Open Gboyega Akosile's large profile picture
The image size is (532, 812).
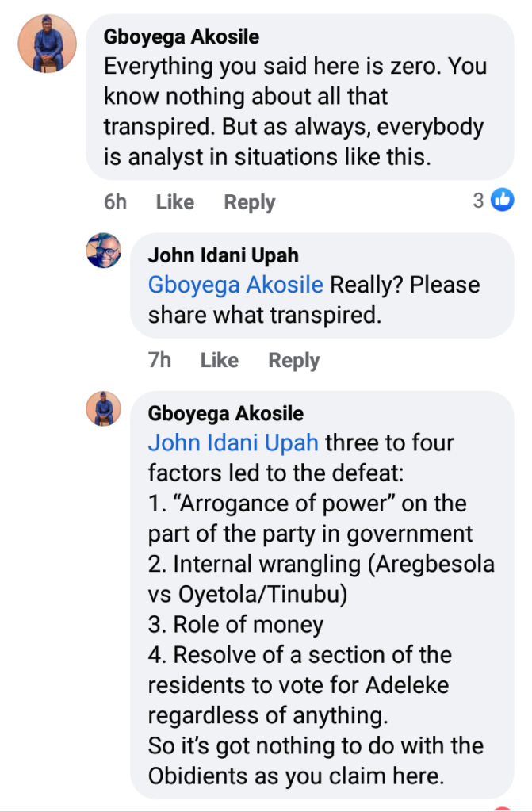point(48,44)
